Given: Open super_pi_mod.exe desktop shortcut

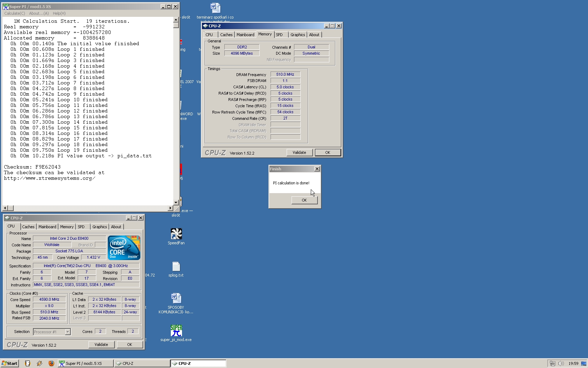Looking at the screenshot, I should tap(176, 331).
